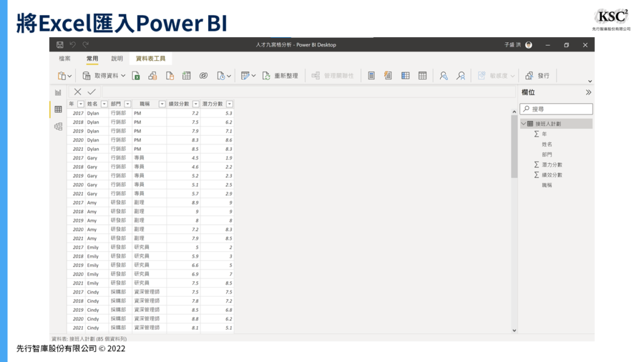Click the SQL Server source icon

click(170, 75)
